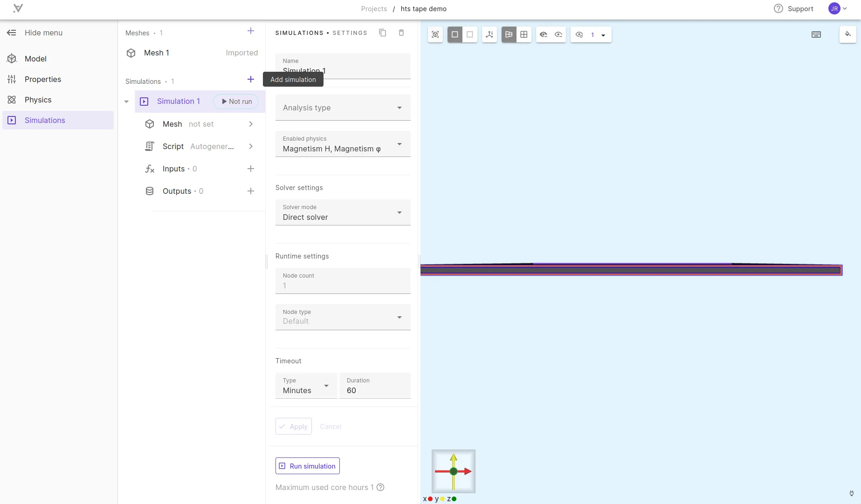Click the Apply button
Viewport: 861px width, 504px height.
294,427
